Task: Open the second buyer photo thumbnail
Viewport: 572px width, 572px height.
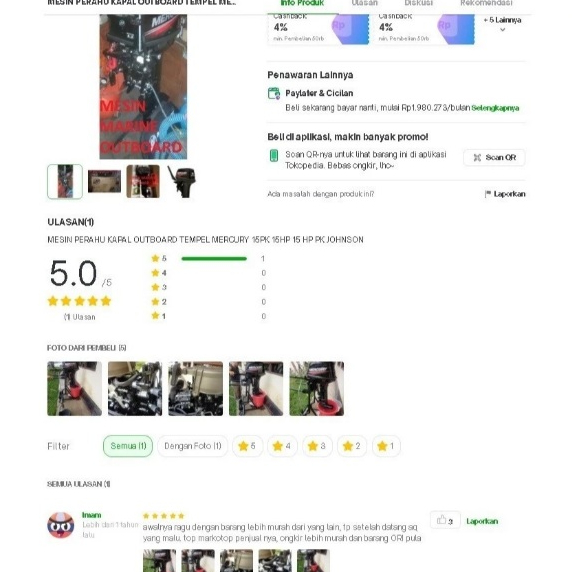Action: point(135,389)
